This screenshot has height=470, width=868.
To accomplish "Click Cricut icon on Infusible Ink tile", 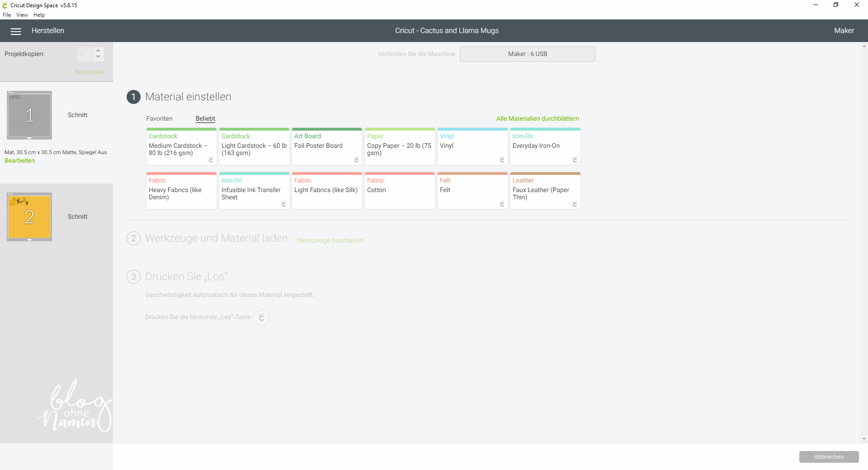I will tap(283, 204).
